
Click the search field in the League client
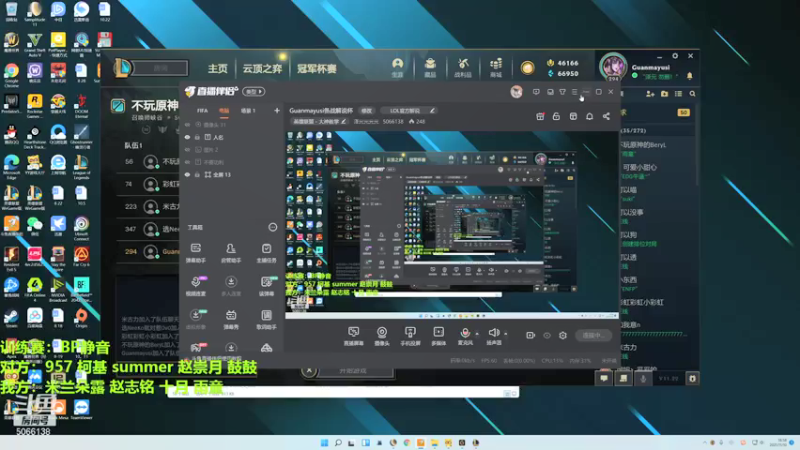coord(160,68)
